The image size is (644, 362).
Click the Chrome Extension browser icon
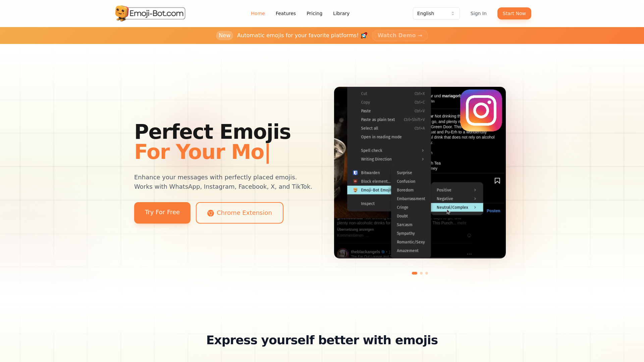[211, 213]
